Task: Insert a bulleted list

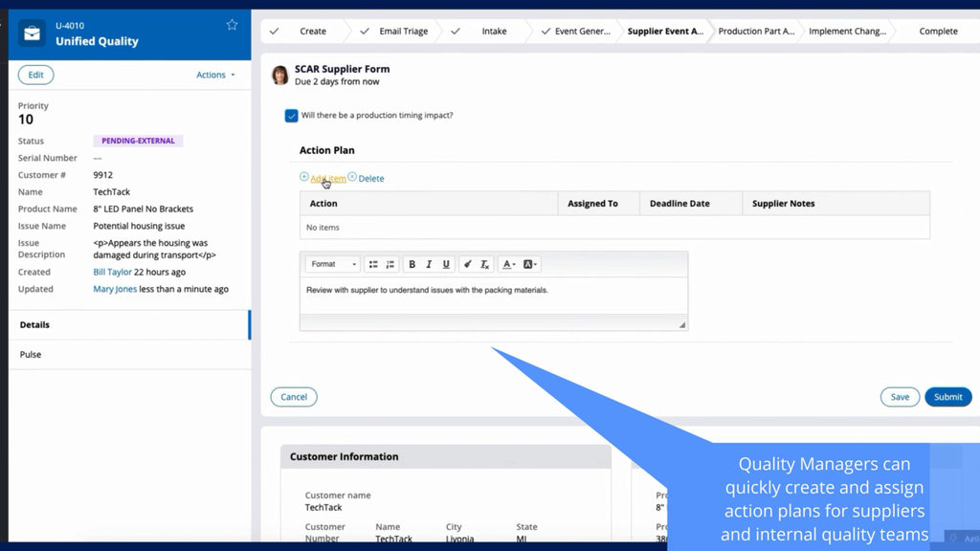Action: (x=373, y=264)
